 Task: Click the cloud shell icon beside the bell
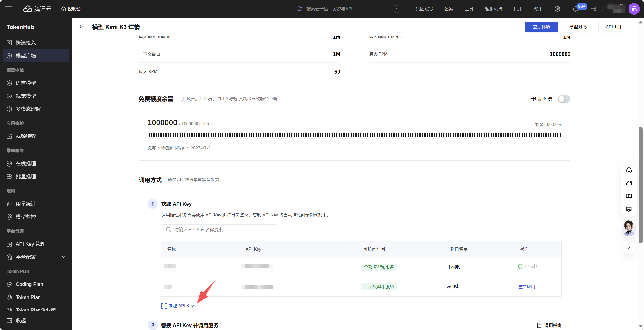click(593, 9)
